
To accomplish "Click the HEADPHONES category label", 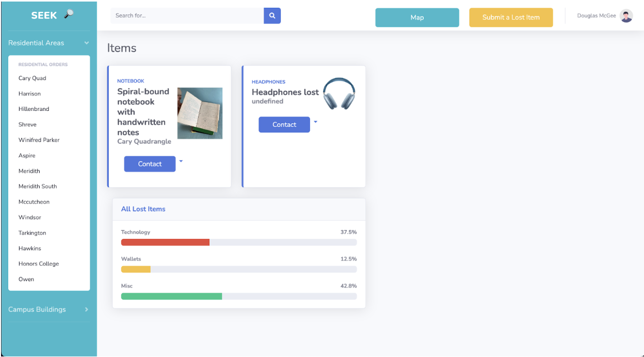I will (268, 82).
